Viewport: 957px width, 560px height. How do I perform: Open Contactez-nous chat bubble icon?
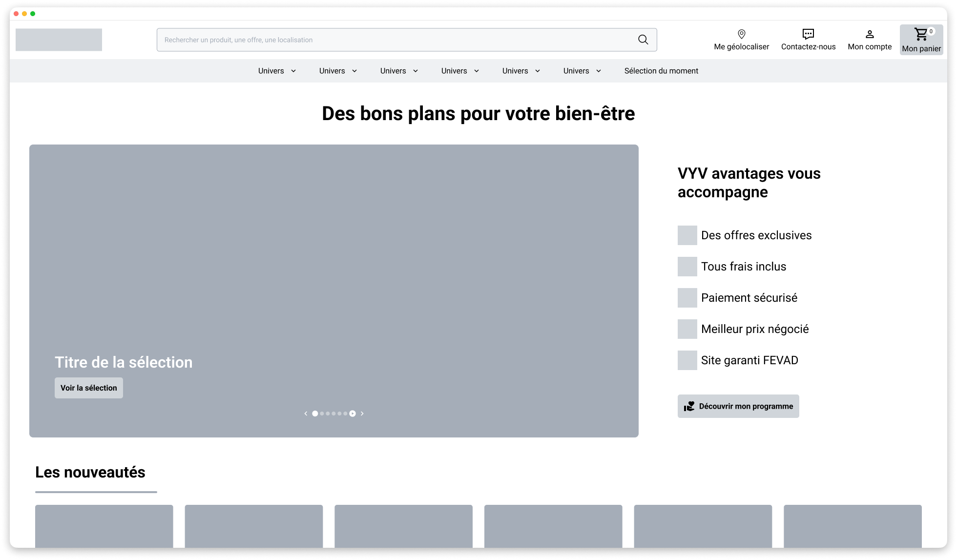pos(808,34)
